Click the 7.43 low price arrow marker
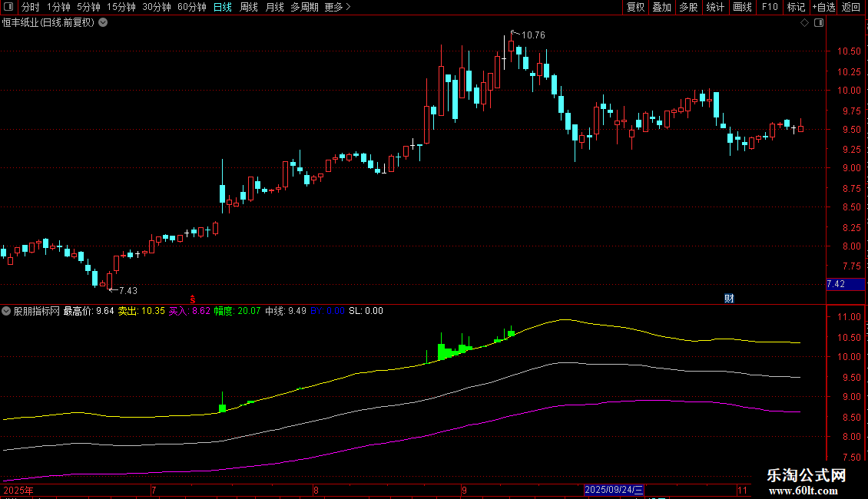Image resolution: width=868 pixels, height=499 pixels. (123, 290)
